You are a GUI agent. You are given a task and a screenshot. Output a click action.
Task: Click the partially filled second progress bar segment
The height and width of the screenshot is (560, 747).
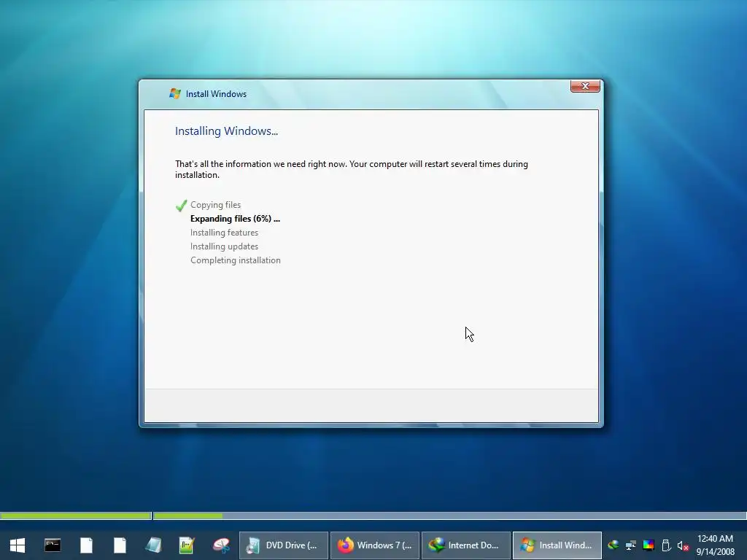pos(449,516)
